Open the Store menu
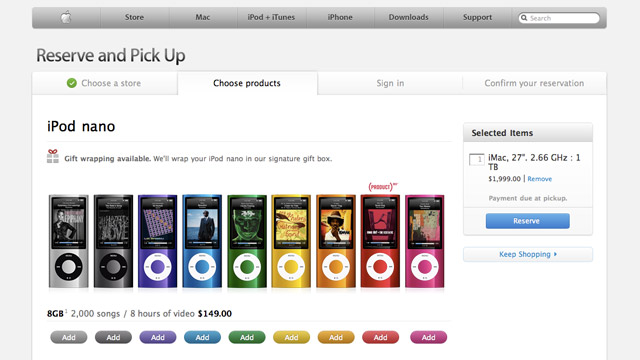The height and width of the screenshot is (360, 640). pos(134,17)
